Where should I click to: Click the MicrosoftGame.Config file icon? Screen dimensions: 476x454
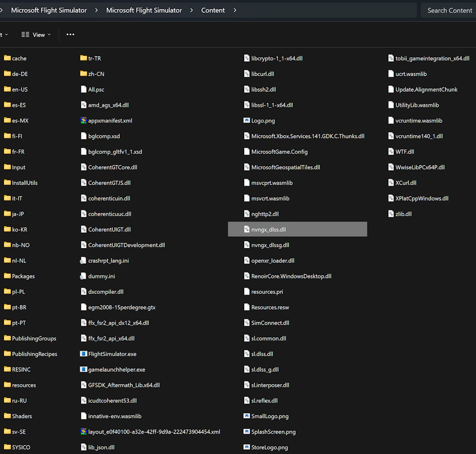(247, 152)
